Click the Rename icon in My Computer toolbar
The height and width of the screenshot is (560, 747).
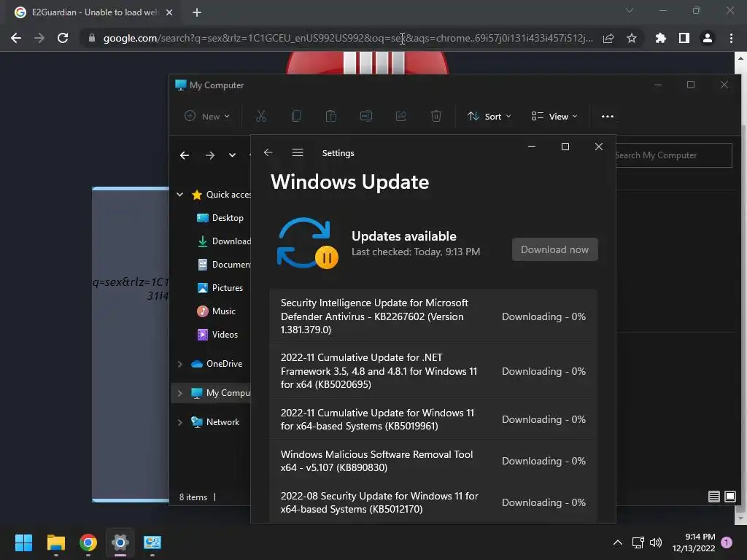[x=366, y=116]
